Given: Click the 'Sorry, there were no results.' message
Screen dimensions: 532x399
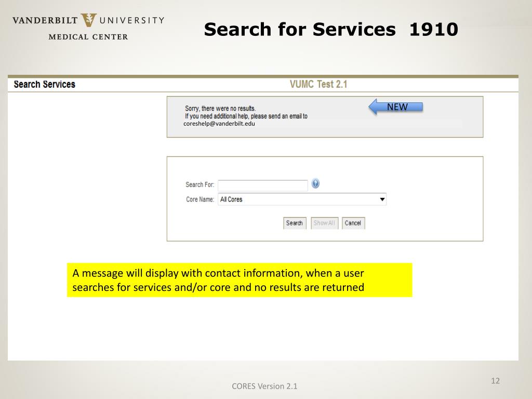Looking at the screenshot, I should pos(220,108).
